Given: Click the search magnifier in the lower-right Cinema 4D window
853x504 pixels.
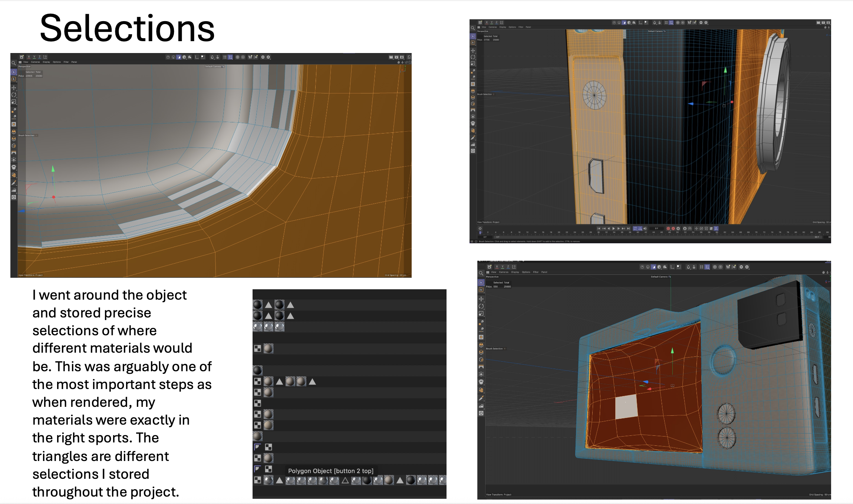Looking at the screenshot, I should point(481,273).
